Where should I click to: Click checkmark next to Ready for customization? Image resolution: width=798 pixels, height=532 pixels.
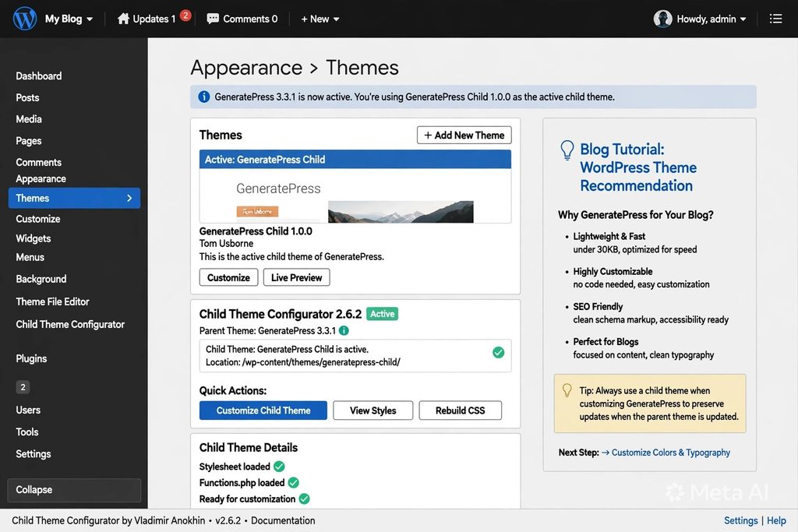click(x=305, y=499)
